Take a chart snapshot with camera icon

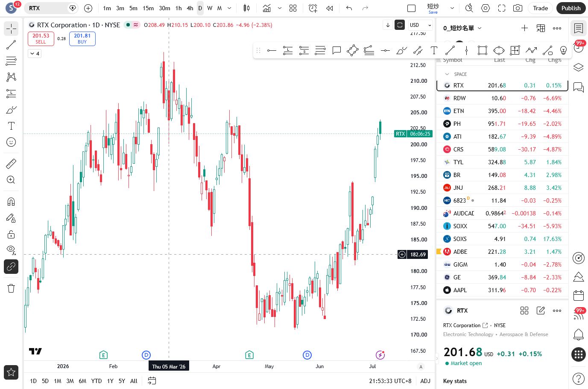518,8
